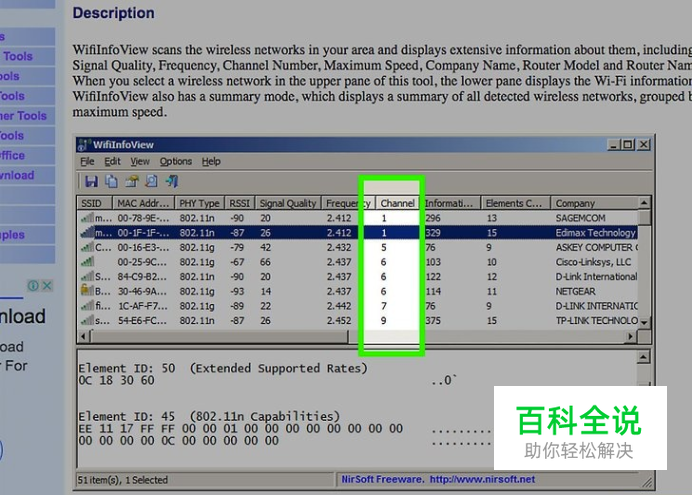
Task: Click the Description heading on the page
Action: [x=113, y=13]
